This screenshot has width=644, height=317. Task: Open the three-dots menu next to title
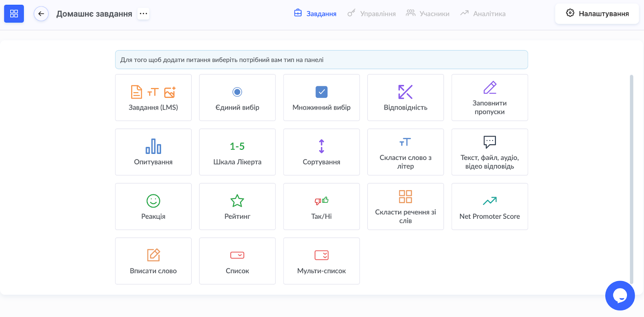coord(143,14)
